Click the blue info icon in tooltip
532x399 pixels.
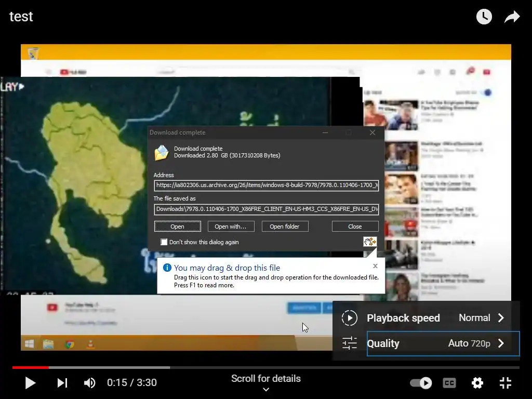(x=167, y=268)
